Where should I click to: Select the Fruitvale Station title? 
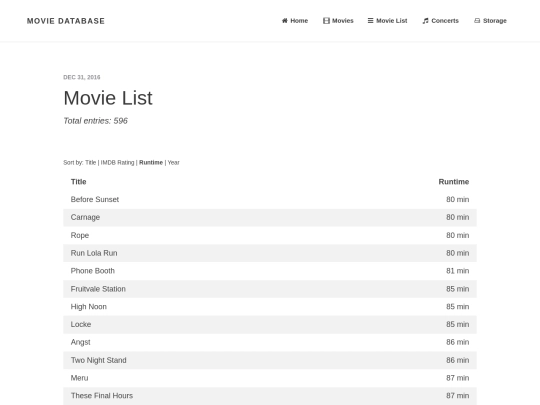pyautogui.click(x=98, y=289)
